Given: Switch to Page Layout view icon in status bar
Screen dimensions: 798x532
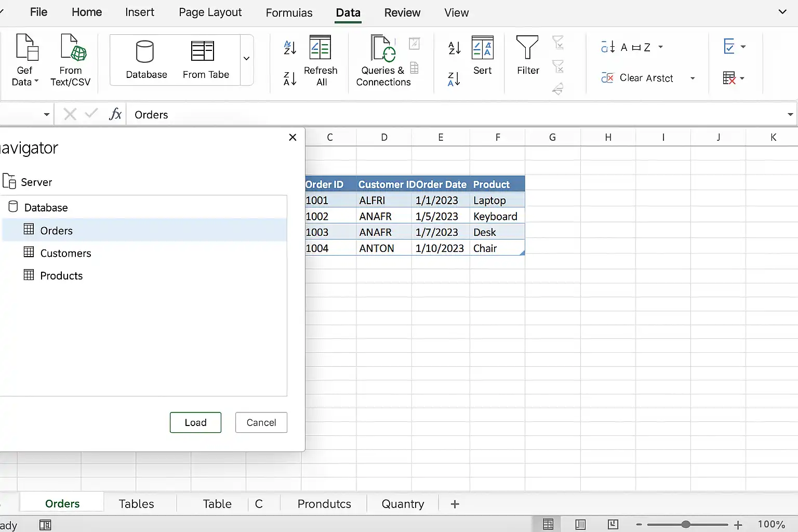Looking at the screenshot, I should [580, 524].
